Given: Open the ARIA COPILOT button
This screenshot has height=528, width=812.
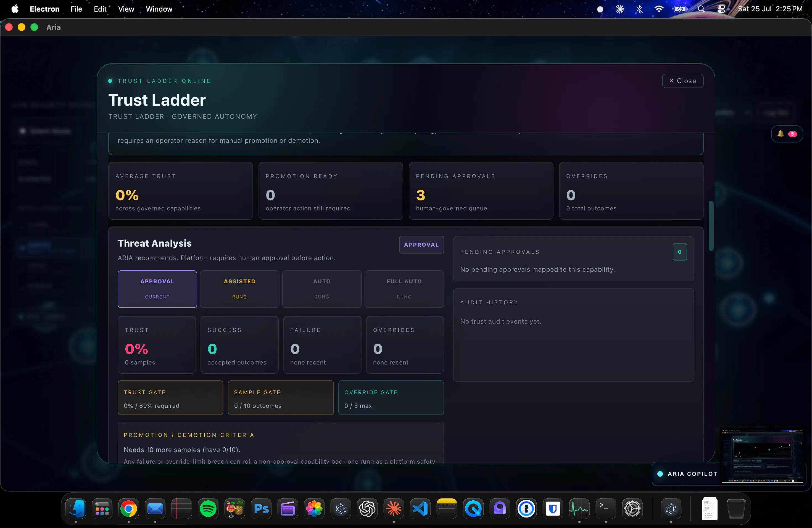Looking at the screenshot, I should tap(687, 473).
